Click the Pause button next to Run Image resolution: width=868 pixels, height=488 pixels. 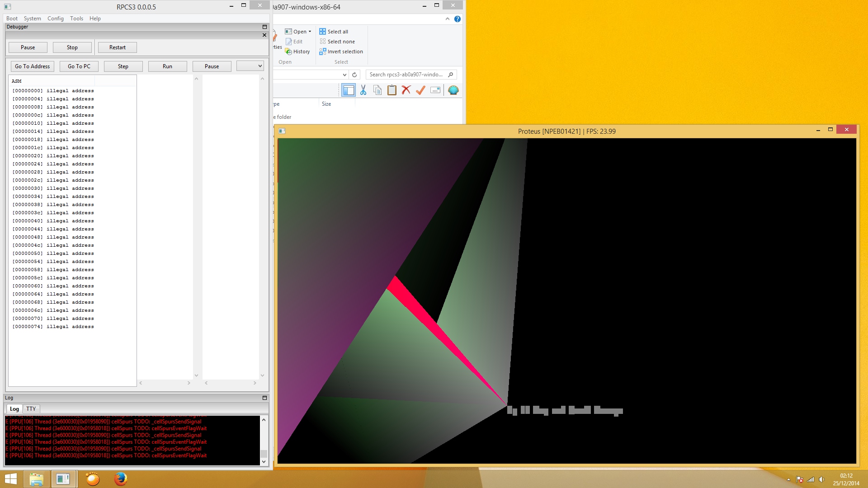(x=212, y=66)
